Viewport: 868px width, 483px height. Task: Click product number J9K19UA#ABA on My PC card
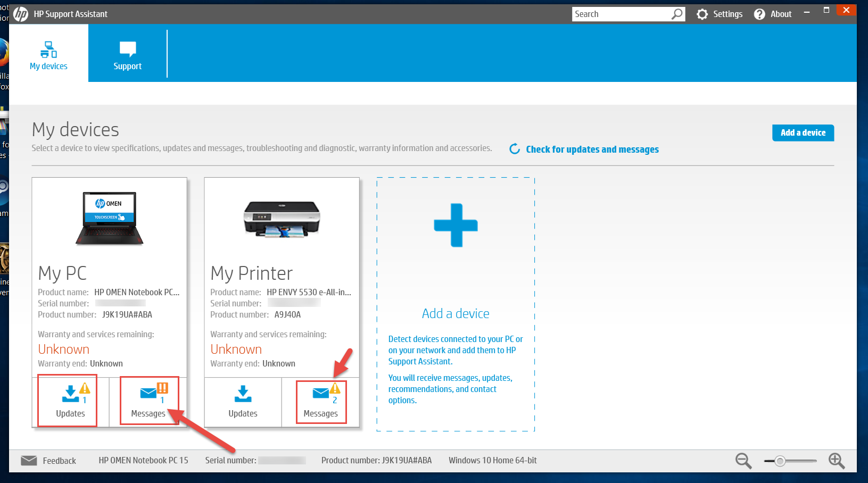(x=127, y=314)
